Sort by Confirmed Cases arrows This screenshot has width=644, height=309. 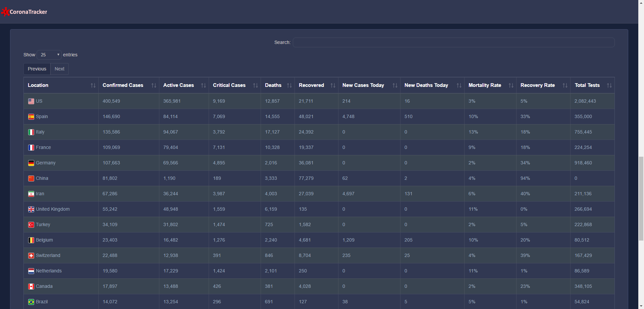[x=154, y=86]
